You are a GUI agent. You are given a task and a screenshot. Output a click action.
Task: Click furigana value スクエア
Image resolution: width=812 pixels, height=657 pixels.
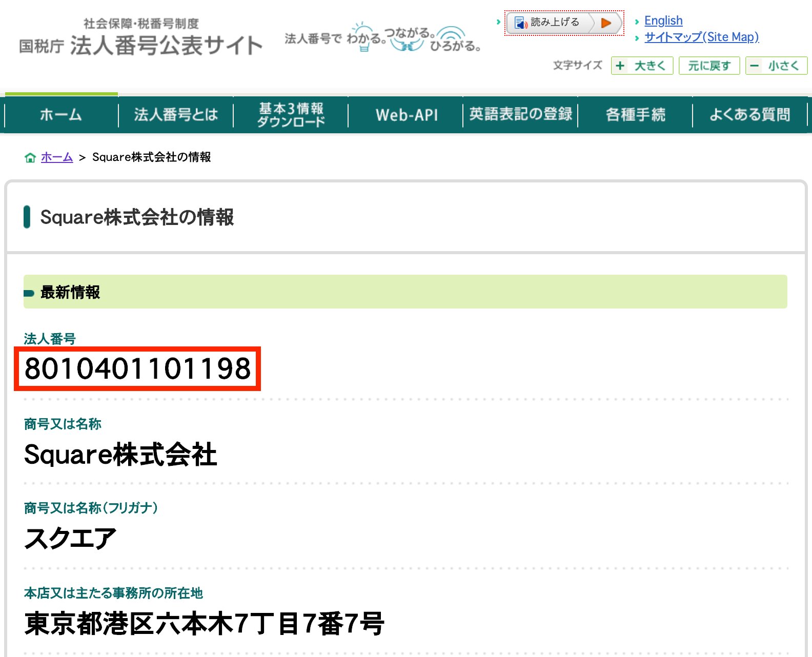[x=70, y=539]
